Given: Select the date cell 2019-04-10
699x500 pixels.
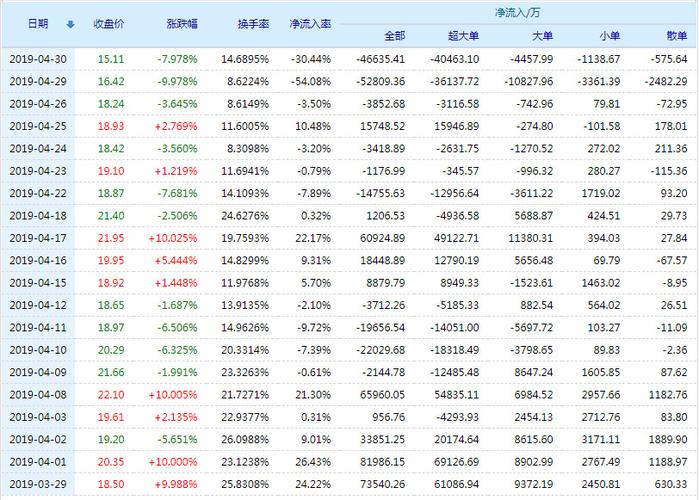Looking at the screenshot, I should 38,350.
